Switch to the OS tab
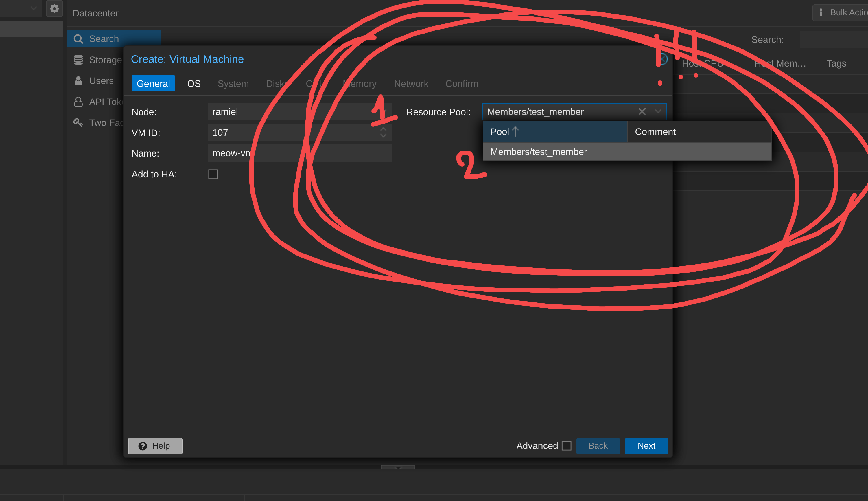 coord(194,83)
